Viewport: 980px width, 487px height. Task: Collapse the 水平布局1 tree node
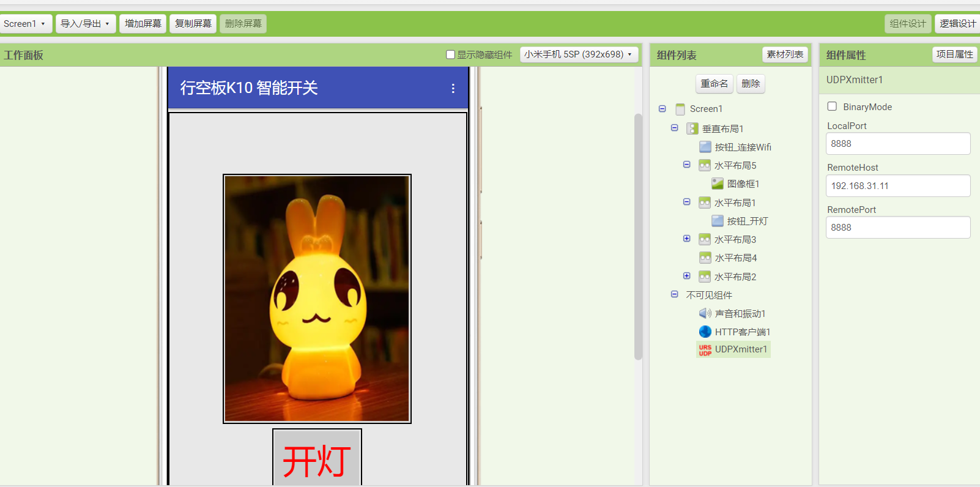pos(686,202)
